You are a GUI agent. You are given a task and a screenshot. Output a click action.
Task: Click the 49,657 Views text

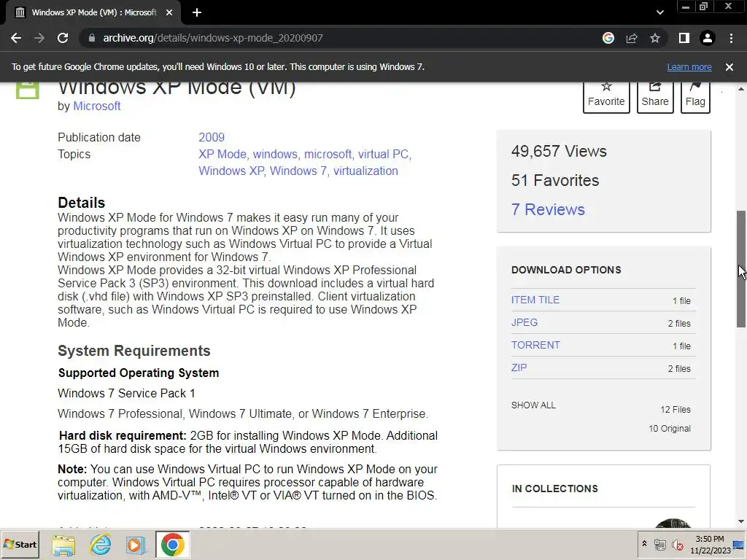click(559, 152)
